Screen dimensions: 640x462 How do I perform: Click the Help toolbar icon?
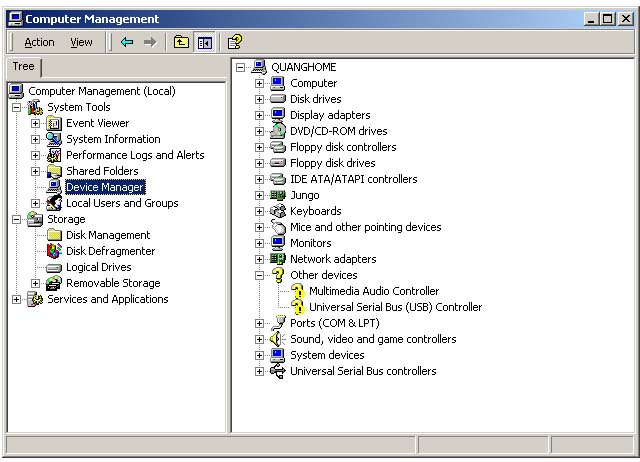[x=234, y=42]
